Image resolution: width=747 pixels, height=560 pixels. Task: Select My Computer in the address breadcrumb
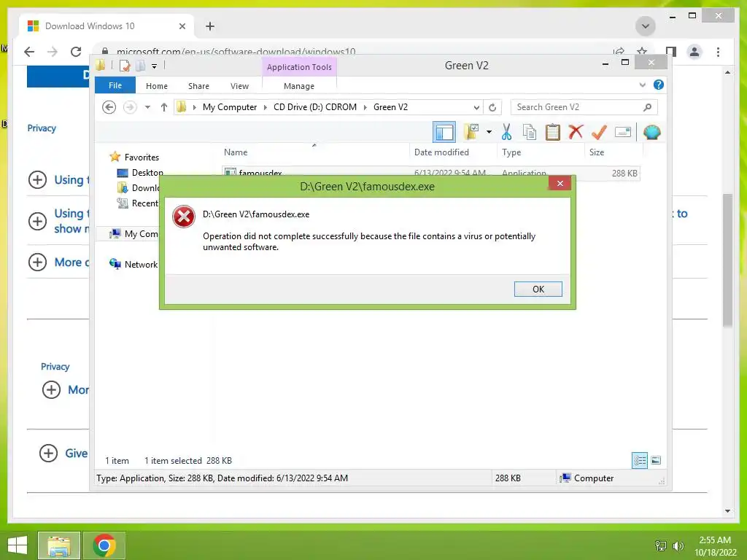pyautogui.click(x=230, y=107)
